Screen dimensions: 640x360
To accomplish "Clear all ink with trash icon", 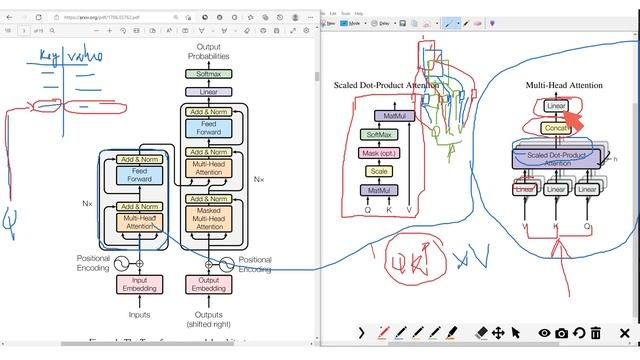I will [x=596, y=333].
